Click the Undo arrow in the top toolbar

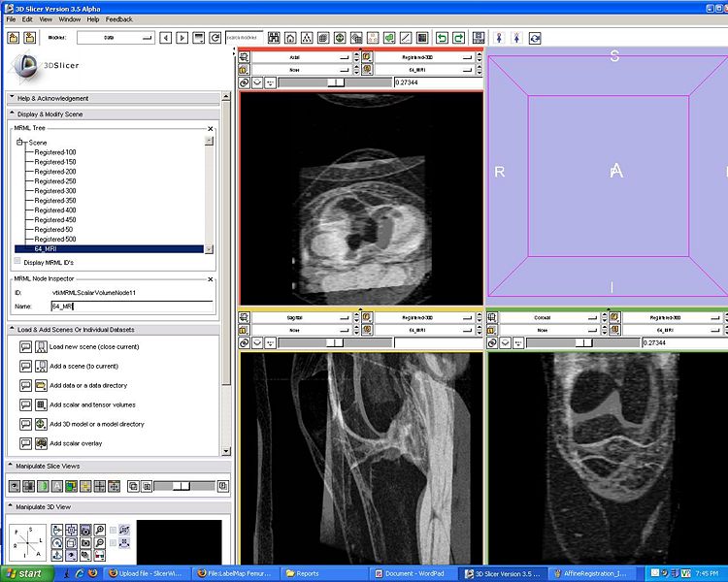pyautogui.click(x=442, y=38)
